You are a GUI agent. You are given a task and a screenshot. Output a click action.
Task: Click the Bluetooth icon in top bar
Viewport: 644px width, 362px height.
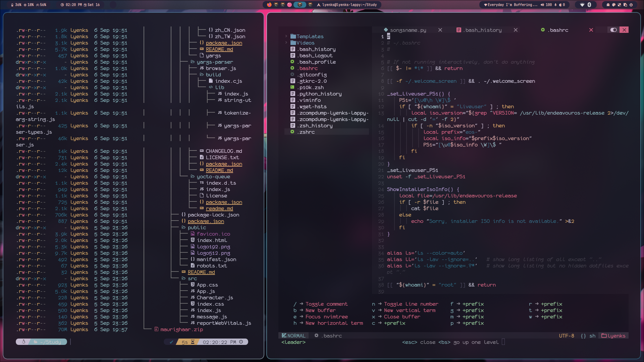pos(589,5)
